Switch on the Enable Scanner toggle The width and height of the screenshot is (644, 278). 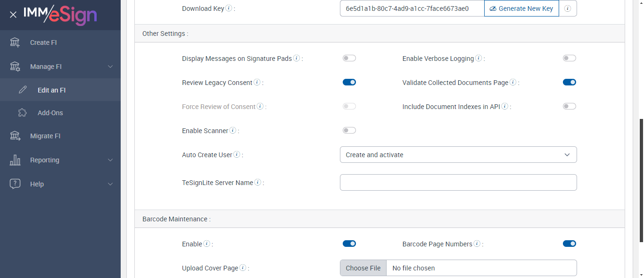point(349,130)
